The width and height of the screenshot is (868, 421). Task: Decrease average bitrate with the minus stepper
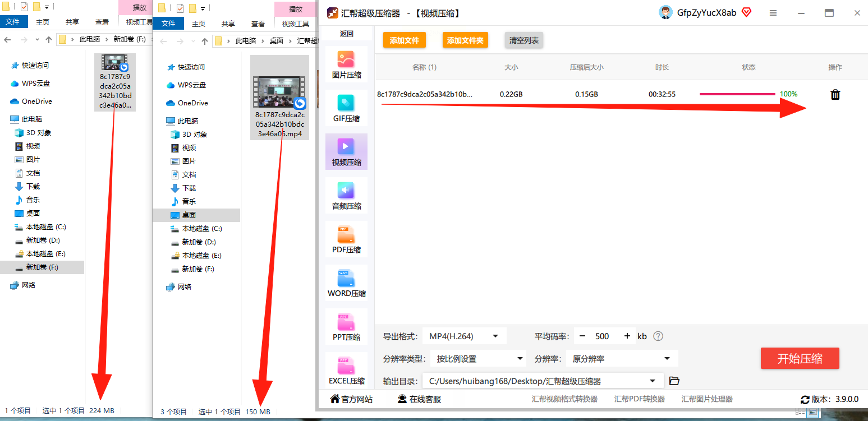coord(582,336)
